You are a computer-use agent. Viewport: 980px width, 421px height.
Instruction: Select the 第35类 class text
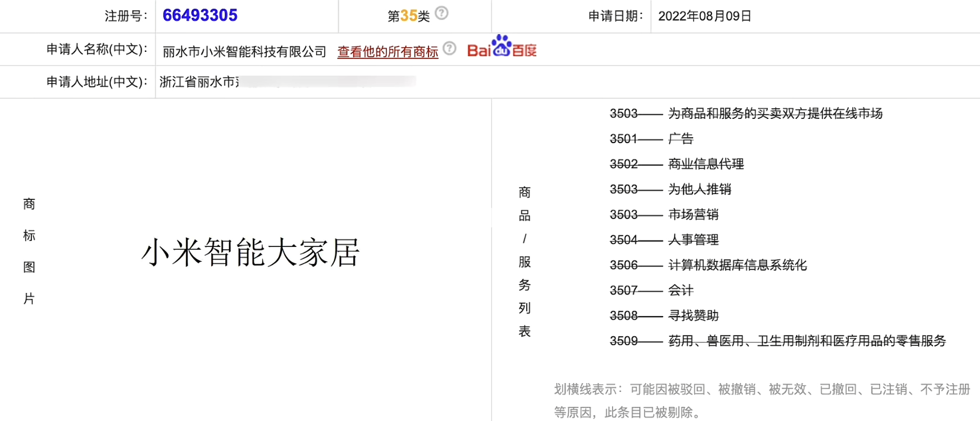(408, 16)
